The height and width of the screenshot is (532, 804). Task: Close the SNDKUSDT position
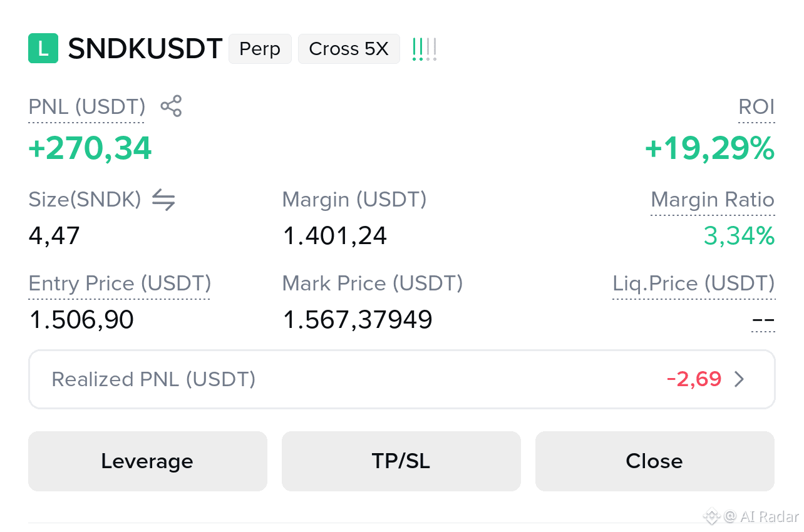click(655, 461)
